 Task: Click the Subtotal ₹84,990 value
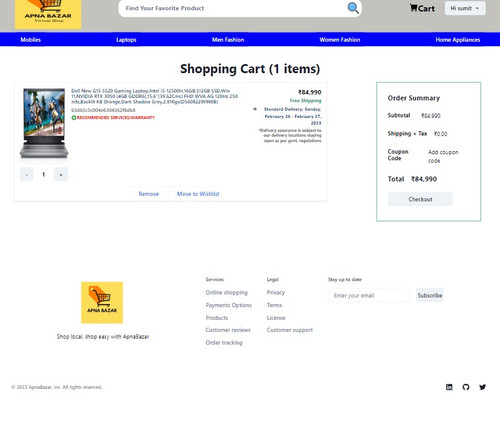click(x=431, y=116)
